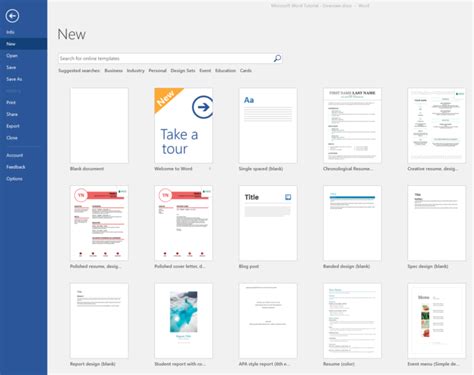Open the Info page
The image size is (474, 375).
click(10, 32)
